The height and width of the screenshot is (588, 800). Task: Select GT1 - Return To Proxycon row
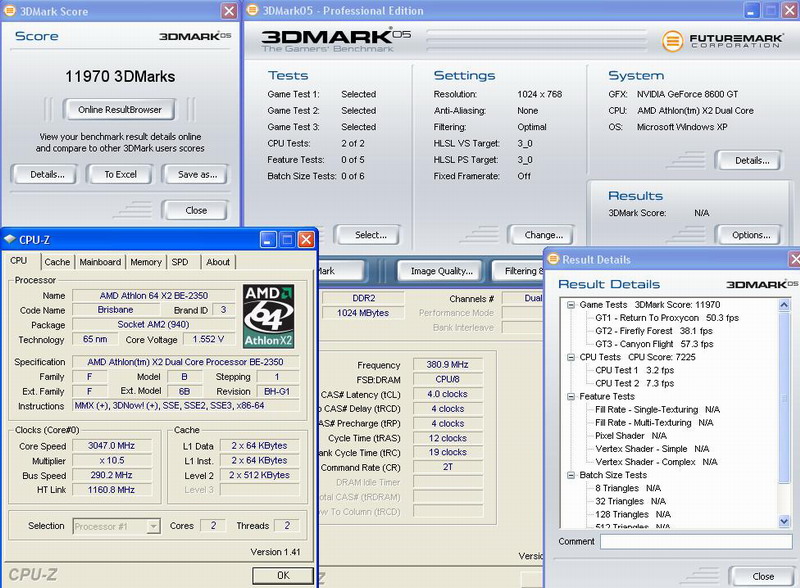[667, 318]
